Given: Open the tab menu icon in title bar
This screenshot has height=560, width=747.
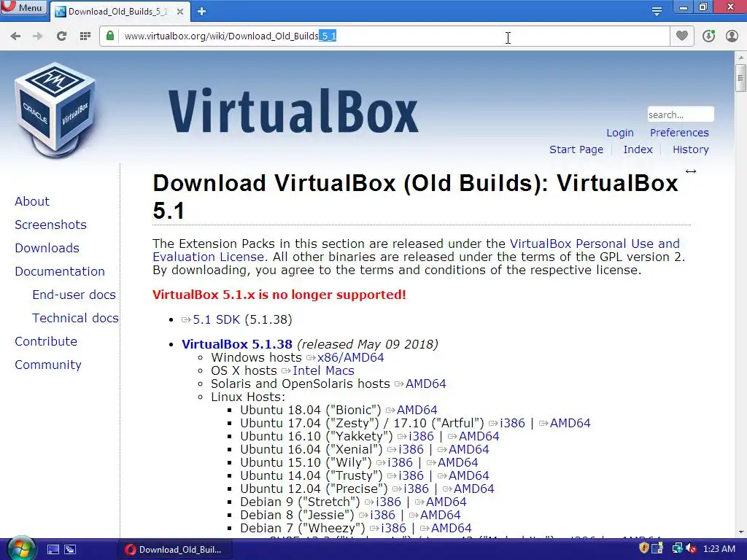Looking at the screenshot, I should 657,12.
